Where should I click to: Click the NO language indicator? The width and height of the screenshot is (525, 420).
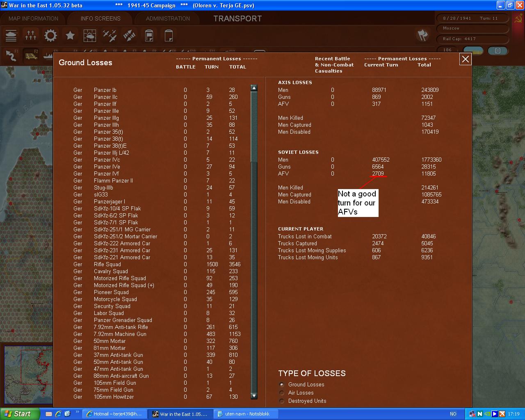453,414
